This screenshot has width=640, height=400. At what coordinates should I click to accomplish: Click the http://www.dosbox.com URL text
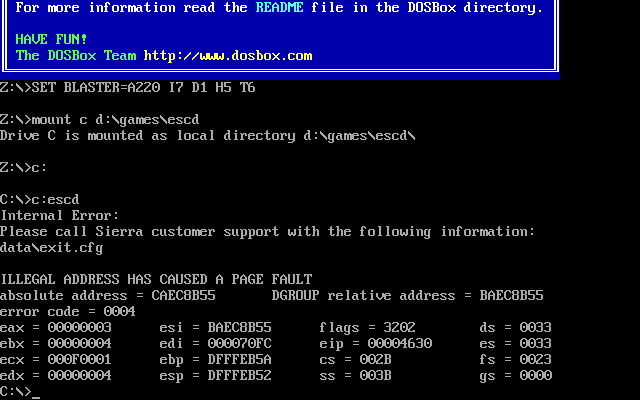(x=228, y=56)
